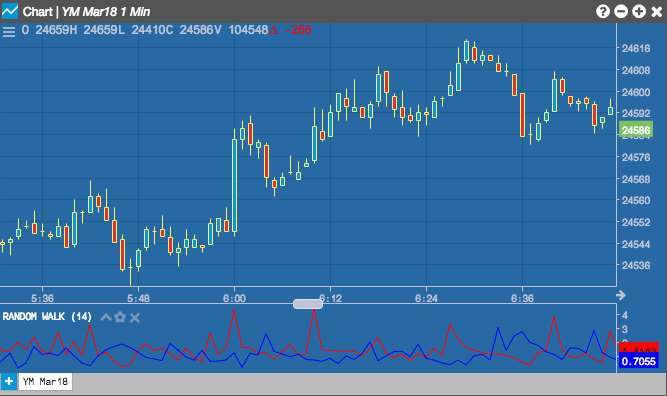Screen dimensions: 667x396
Task: Add a new chart tab with plus button
Action: pyautogui.click(x=9, y=382)
